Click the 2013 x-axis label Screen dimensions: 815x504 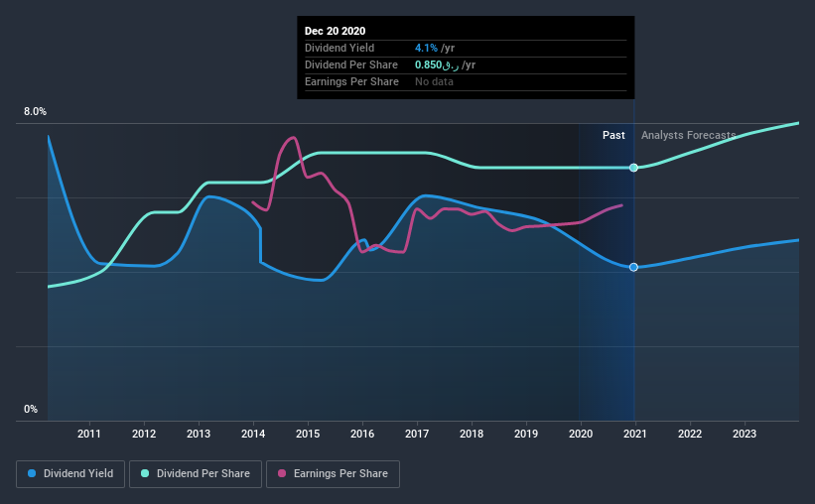[199, 434]
